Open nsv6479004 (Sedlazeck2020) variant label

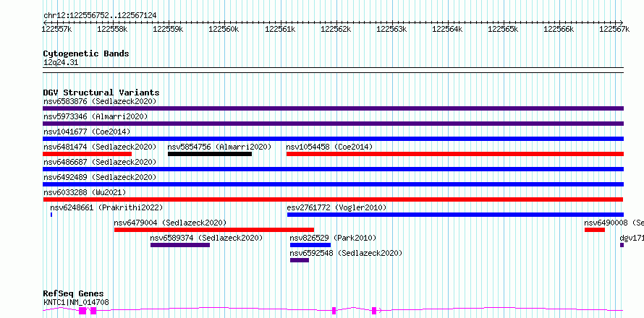coord(170,223)
